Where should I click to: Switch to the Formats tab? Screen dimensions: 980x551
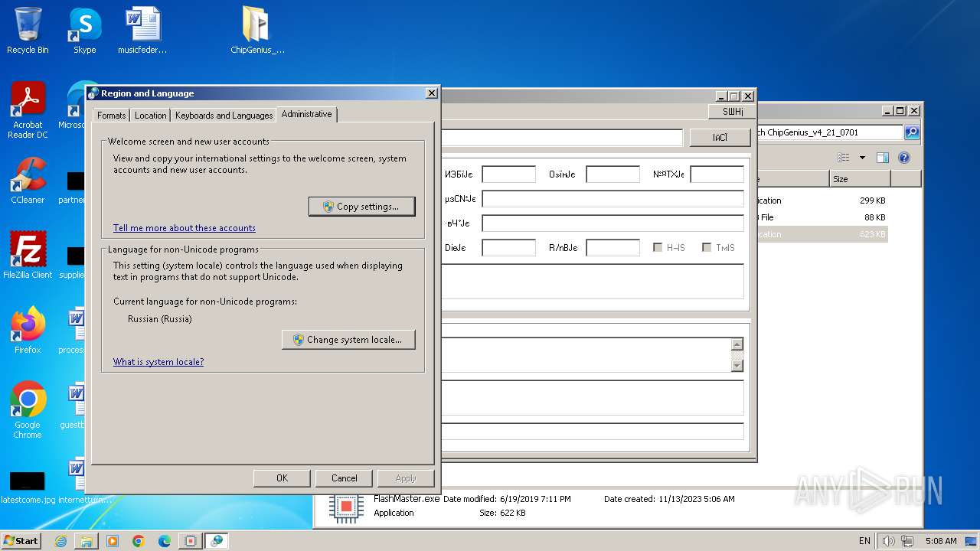point(111,116)
